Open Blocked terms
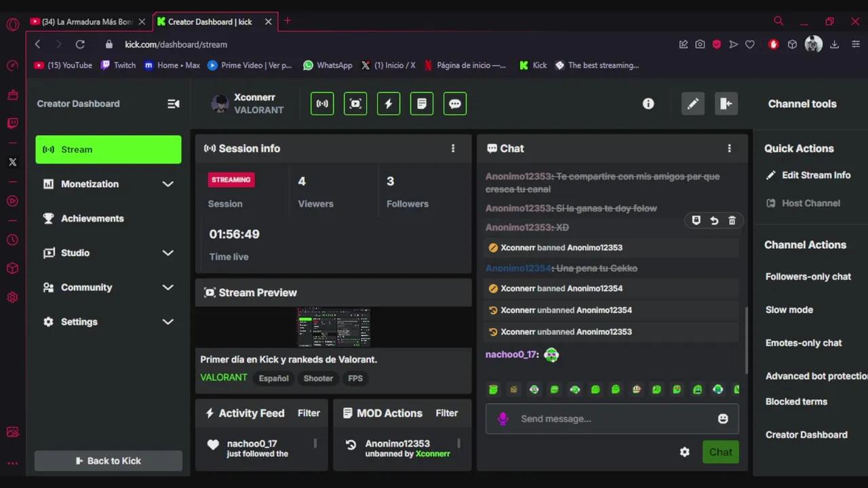This screenshot has height=488, width=868. point(796,401)
